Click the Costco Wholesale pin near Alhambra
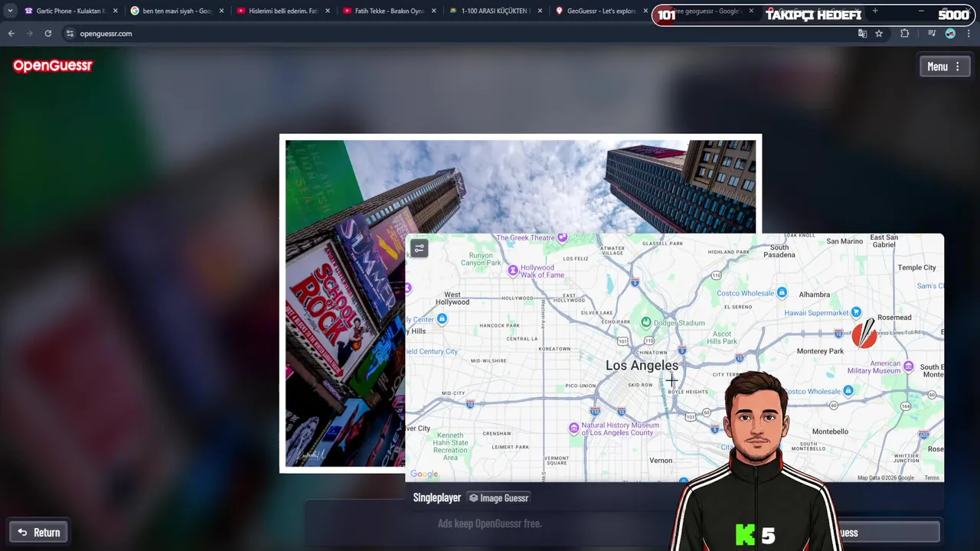 coord(782,292)
